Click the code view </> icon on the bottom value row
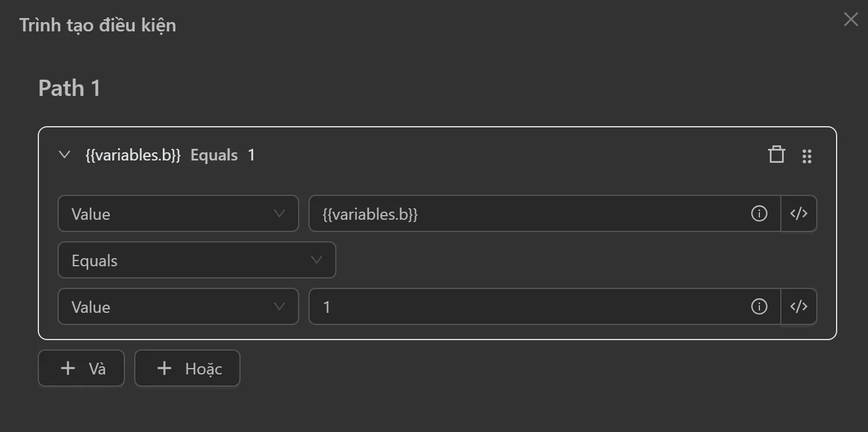Screen dimensions: 868x432 click(x=799, y=306)
